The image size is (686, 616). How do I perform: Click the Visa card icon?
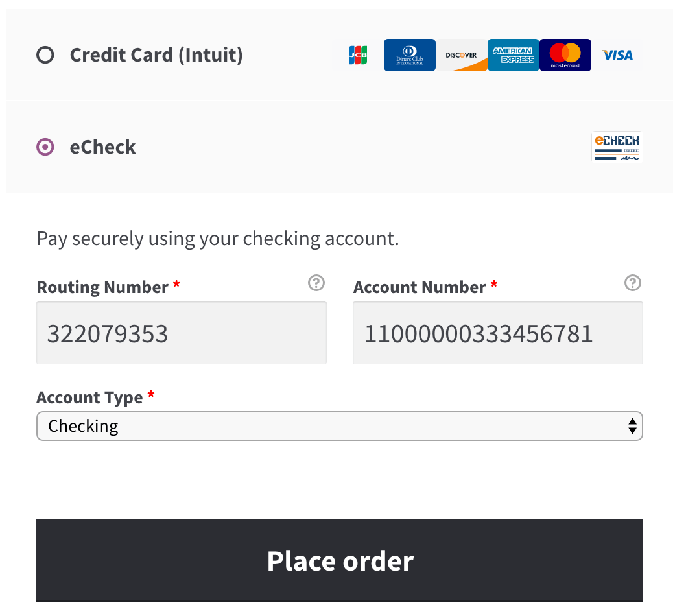point(617,55)
